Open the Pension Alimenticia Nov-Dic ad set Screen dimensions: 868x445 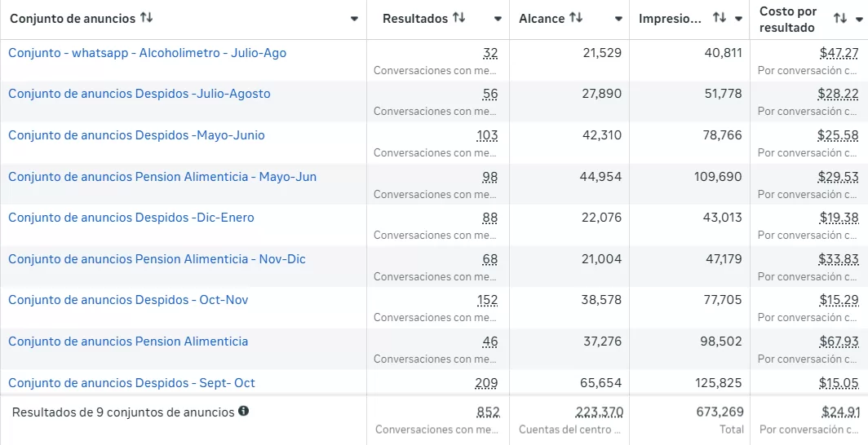(157, 259)
